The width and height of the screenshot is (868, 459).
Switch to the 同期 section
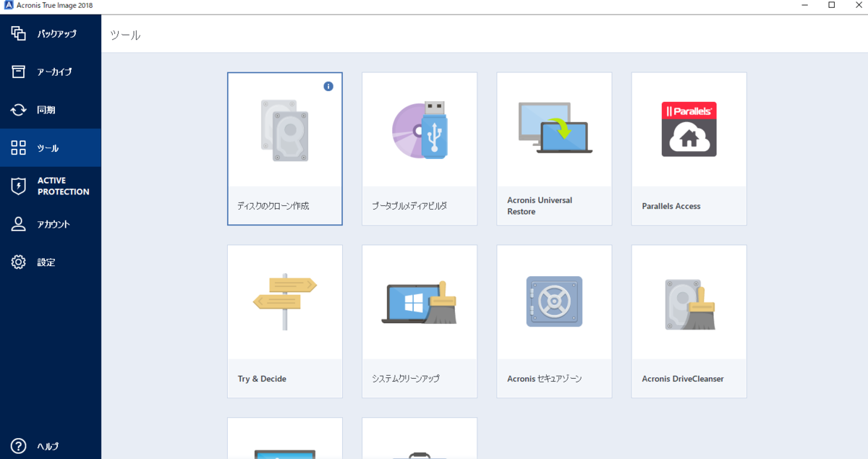point(46,111)
